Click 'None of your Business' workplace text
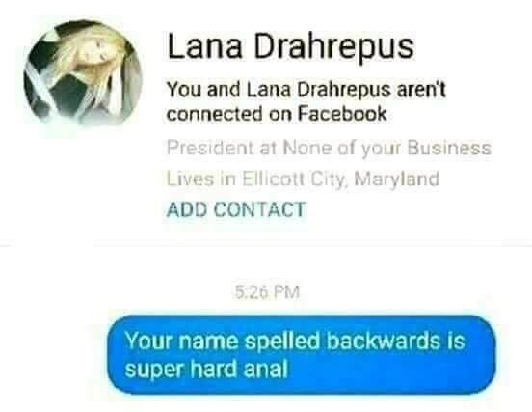 386,149
